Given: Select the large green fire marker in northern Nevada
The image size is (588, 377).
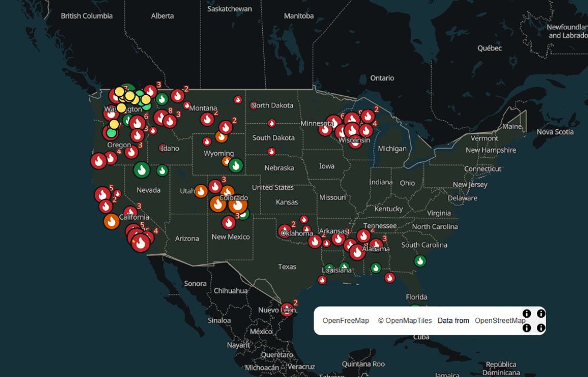Looking at the screenshot, I should tap(142, 170).
